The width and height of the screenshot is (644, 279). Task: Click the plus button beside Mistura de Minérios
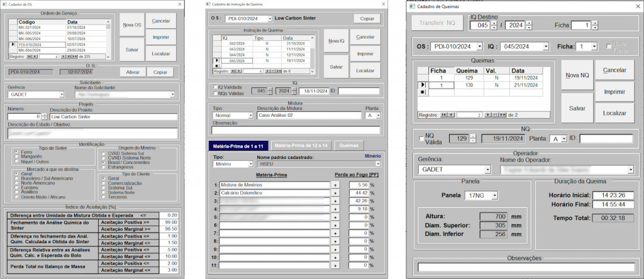tap(335, 185)
